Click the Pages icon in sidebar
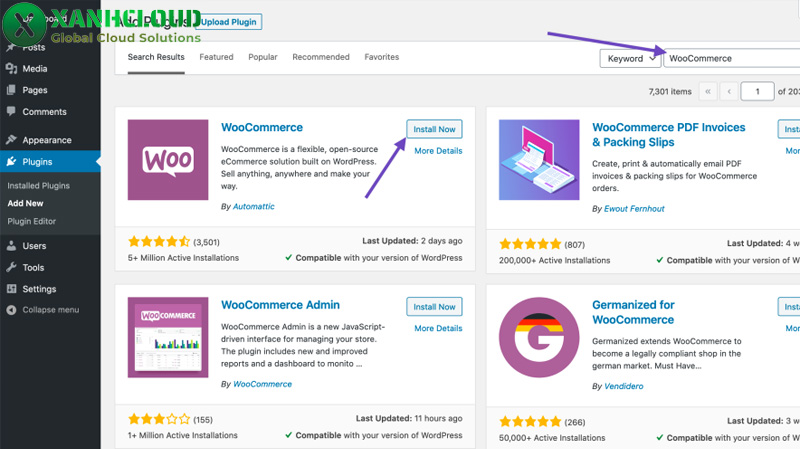800x449 pixels. point(11,90)
